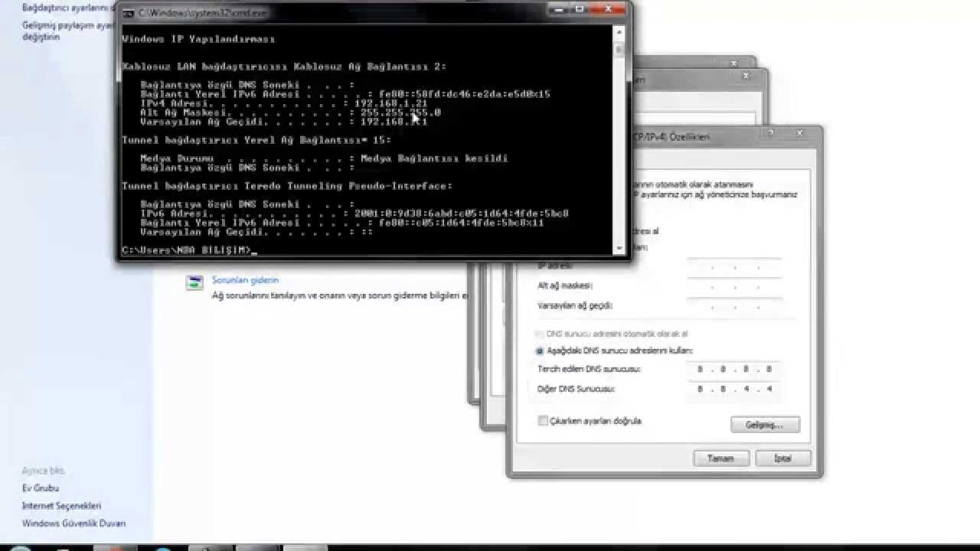Open the Ev Grubu link
Viewport: 980px width, 551px height.
pyautogui.click(x=41, y=488)
